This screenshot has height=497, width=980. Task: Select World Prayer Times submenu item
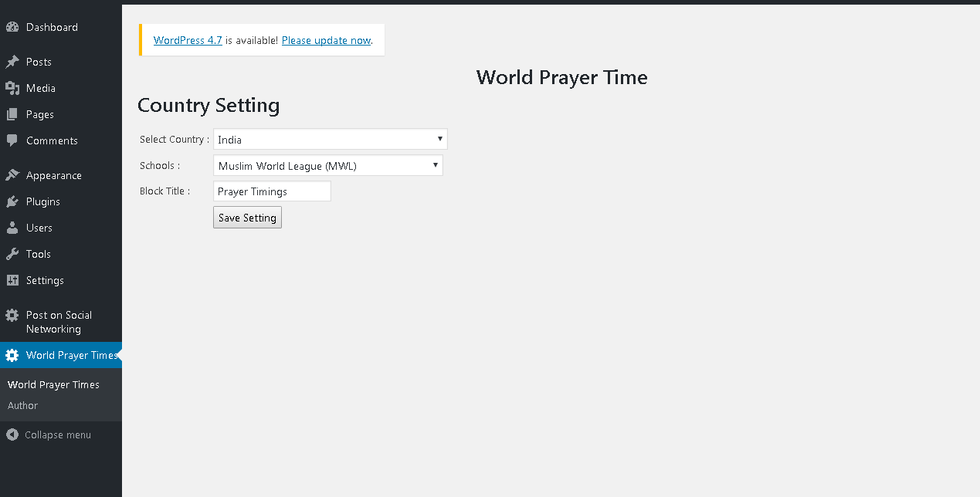click(x=53, y=384)
